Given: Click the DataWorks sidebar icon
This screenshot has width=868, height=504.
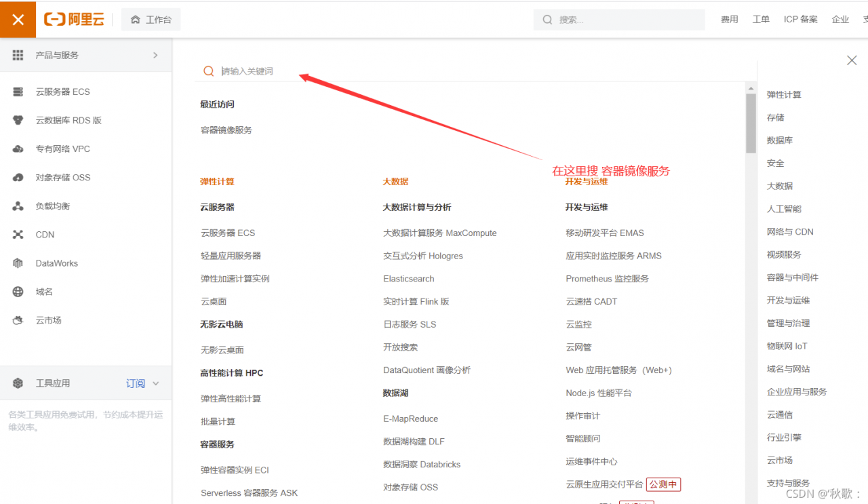Looking at the screenshot, I should pos(18,263).
